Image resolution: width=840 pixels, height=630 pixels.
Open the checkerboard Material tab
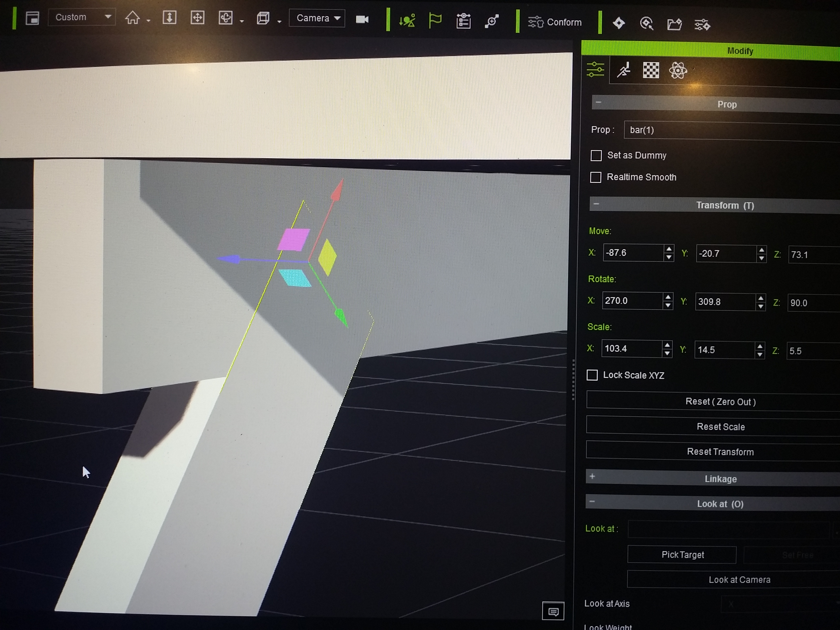[651, 71]
